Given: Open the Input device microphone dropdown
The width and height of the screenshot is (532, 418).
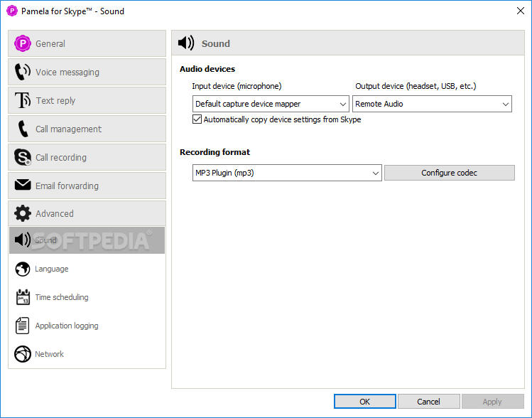Looking at the screenshot, I should coord(271,104).
